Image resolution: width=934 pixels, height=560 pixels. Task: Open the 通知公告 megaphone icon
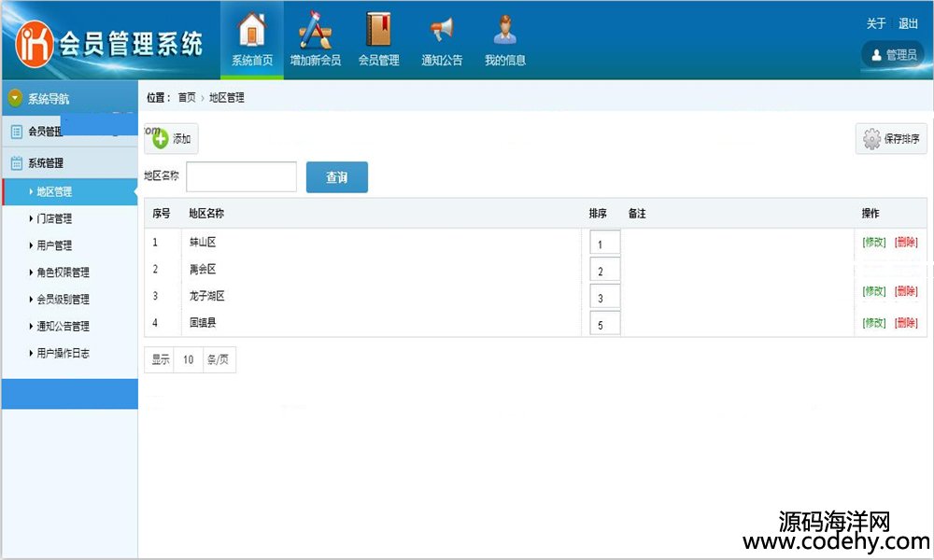coord(442,29)
